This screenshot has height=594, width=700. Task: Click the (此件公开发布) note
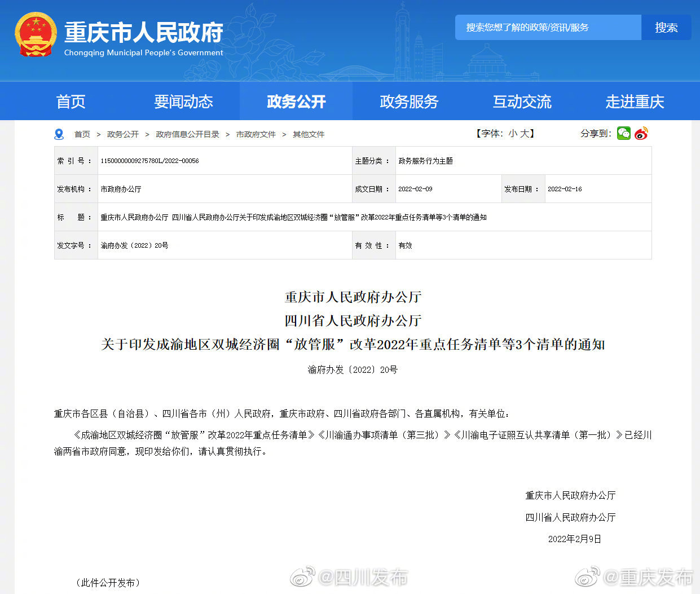point(107,583)
